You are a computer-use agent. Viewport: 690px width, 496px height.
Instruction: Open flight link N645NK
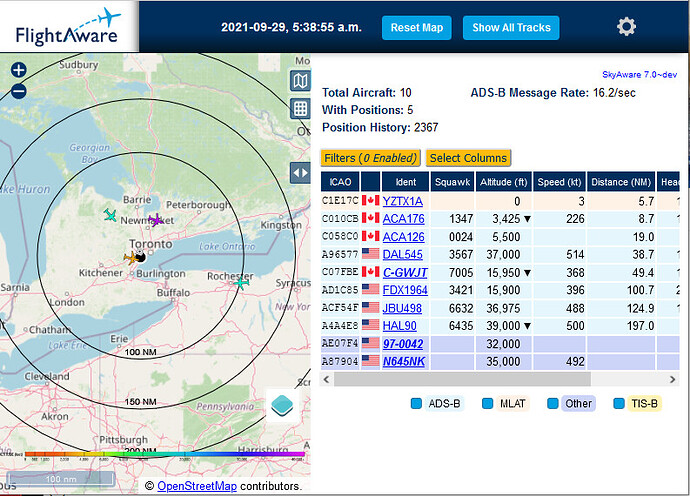(404, 361)
